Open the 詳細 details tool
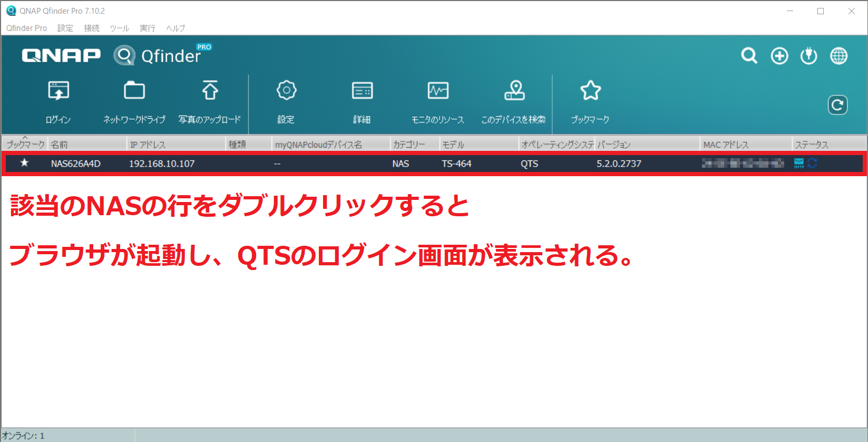This screenshot has width=868, height=442. pos(362,102)
